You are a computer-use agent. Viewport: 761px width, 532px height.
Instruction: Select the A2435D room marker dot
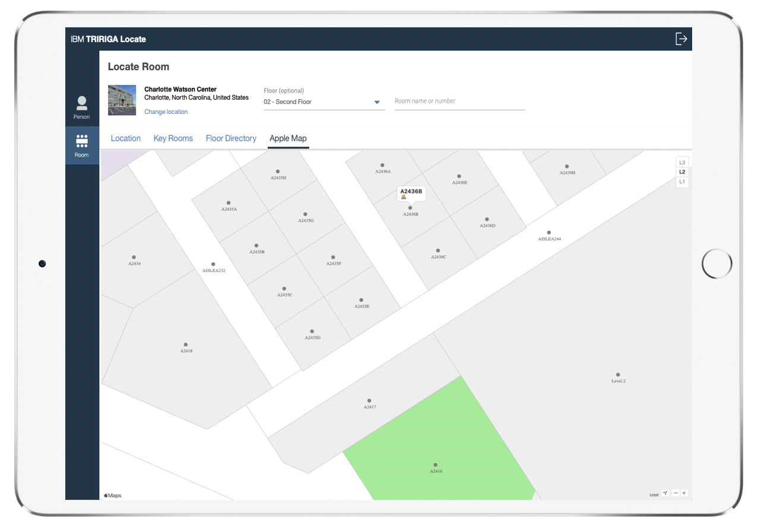pos(312,332)
